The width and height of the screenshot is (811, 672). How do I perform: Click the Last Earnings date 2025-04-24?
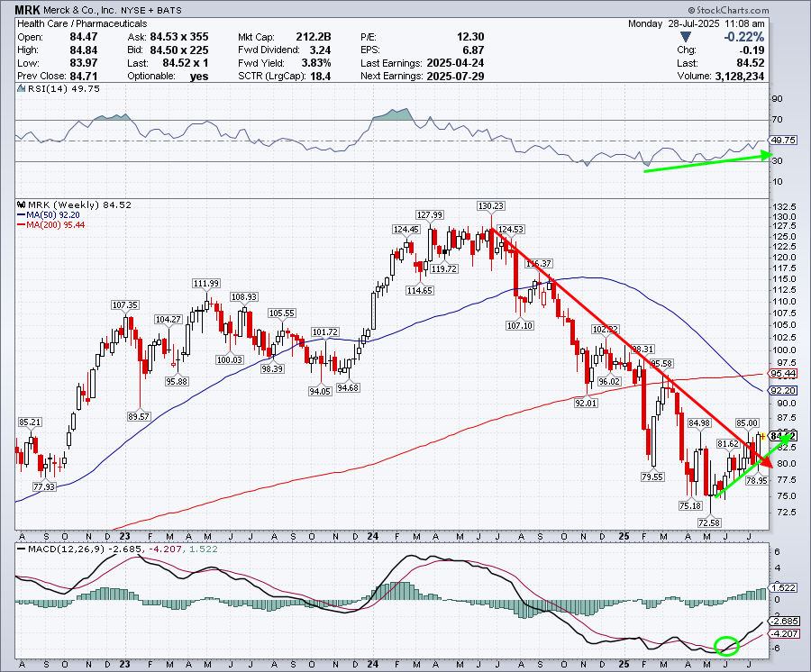tap(456, 63)
